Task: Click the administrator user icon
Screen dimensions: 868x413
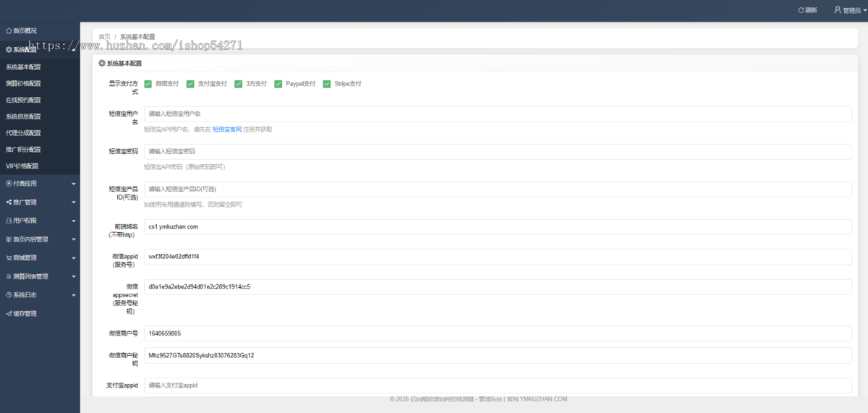Action: [x=838, y=10]
